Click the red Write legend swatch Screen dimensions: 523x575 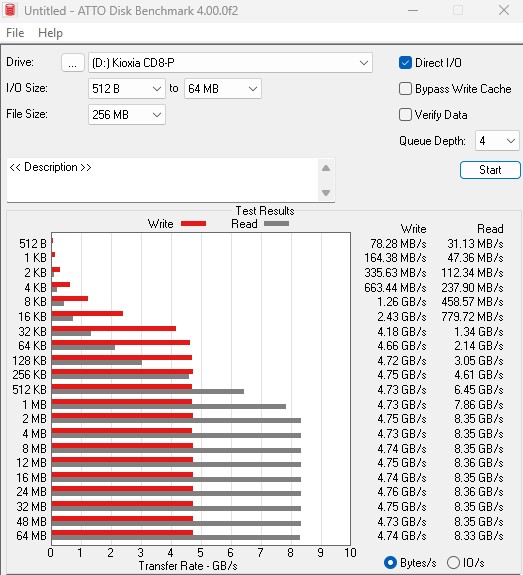click(x=193, y=224)
